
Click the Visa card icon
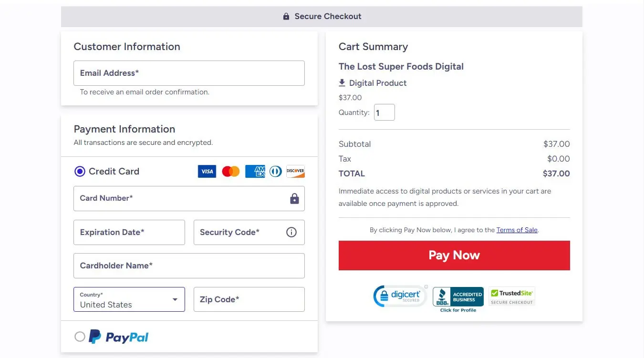207,172
